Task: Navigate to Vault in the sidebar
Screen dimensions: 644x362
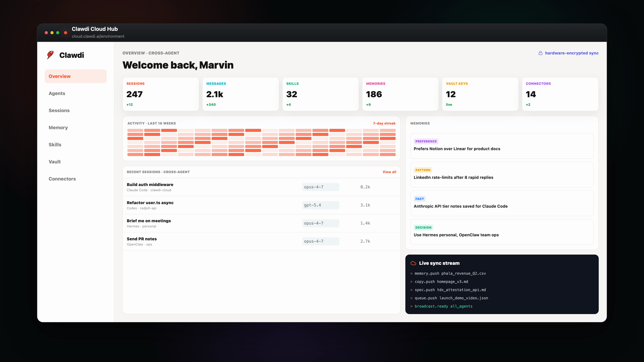Action: pyautogui.click(x=75, y=162)
